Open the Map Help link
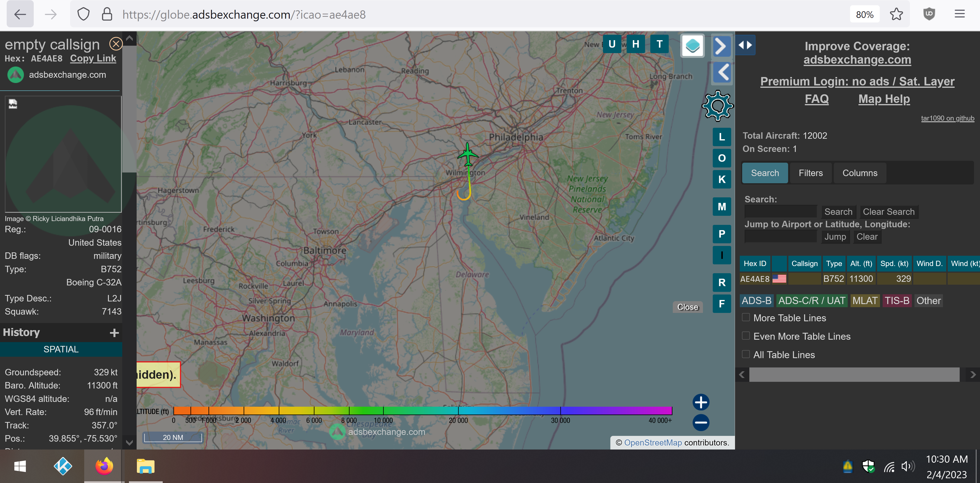Viewport: 980px width, 483px height. pyautogui.click(x=884, y=99)
